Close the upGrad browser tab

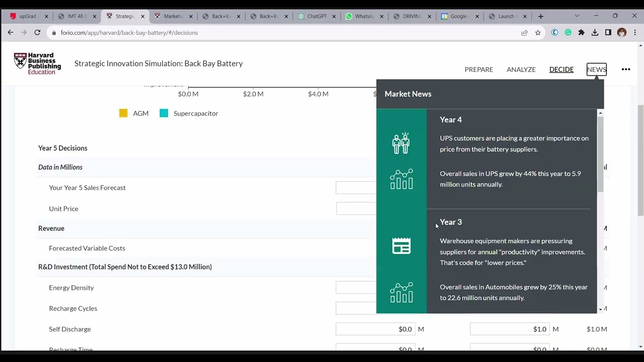pyautogui.click(x=46, y=16)
